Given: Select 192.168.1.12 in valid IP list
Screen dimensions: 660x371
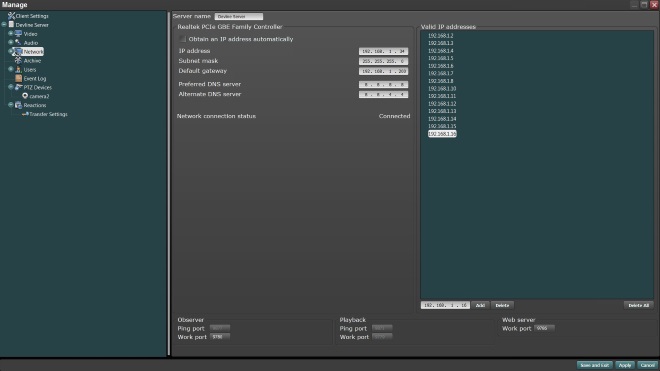Looking at the screenshot, I should pos(442,104).
